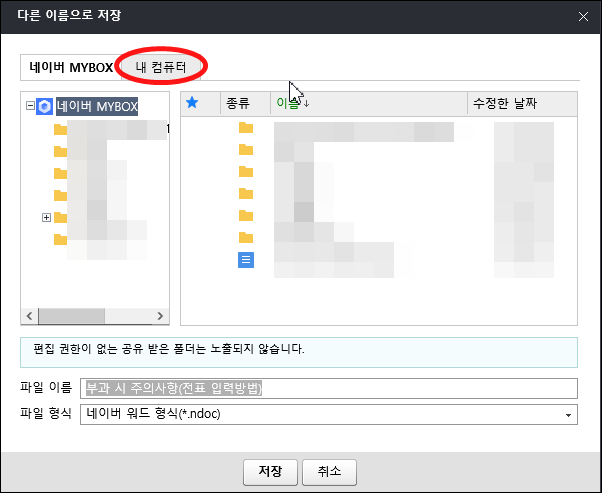Click the tree horizontal scrollbar thumb
Viewport: 602px width, 493px height.
(x=71, y=316)
